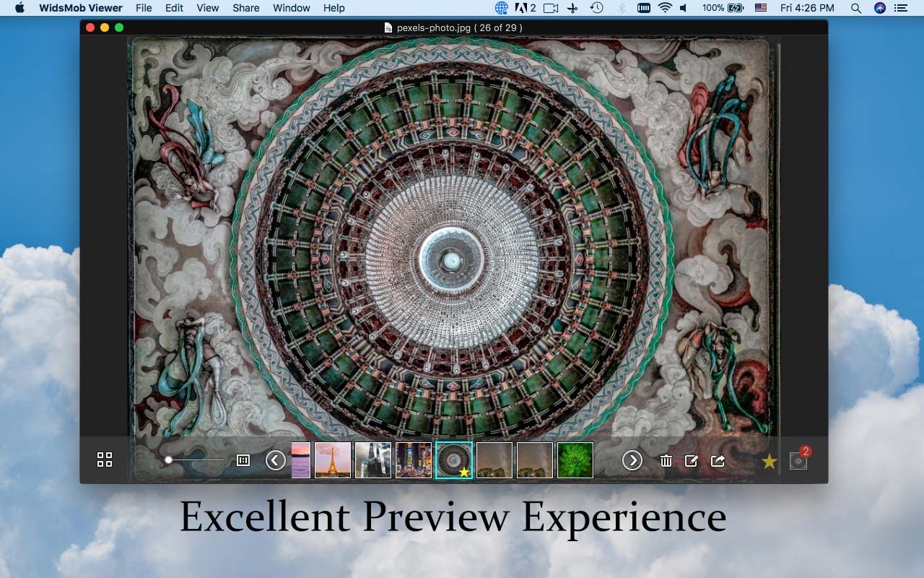Open the Share menu in menu bar
Image resolution: width=924 pixels, height=578 pixels.
[x=245, y=8]
